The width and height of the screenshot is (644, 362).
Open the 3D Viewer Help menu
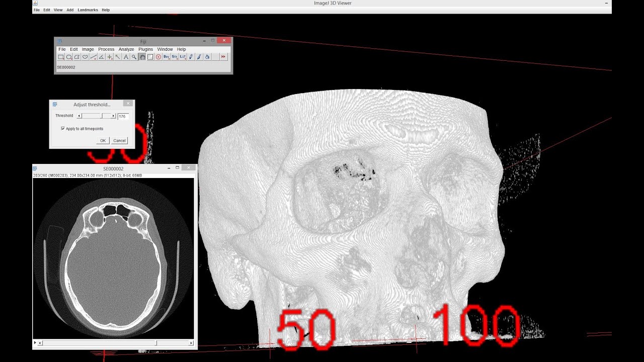click(x=106, y=10)
